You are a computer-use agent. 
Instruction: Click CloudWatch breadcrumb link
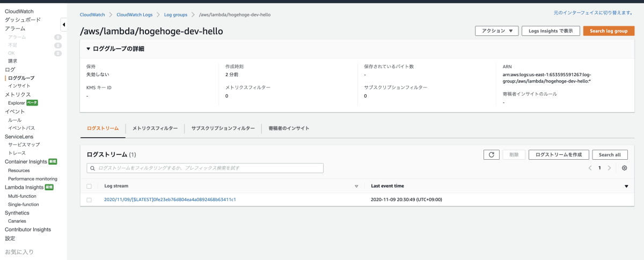click(x=92, y=14)
